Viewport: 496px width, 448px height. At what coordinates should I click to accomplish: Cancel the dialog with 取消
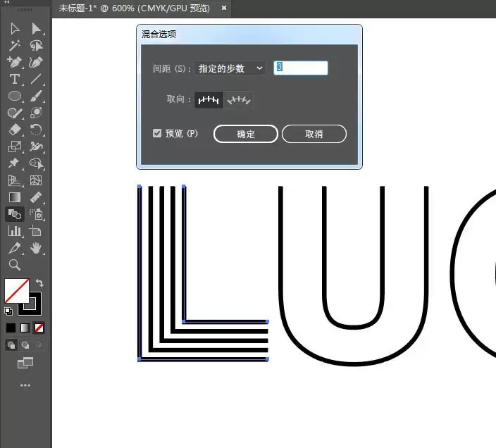click(x=314, y=134)
